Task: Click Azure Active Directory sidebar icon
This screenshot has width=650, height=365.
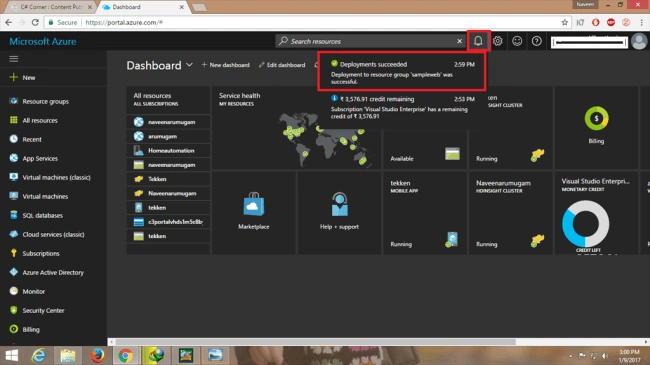Action: (x=14, y=272)
